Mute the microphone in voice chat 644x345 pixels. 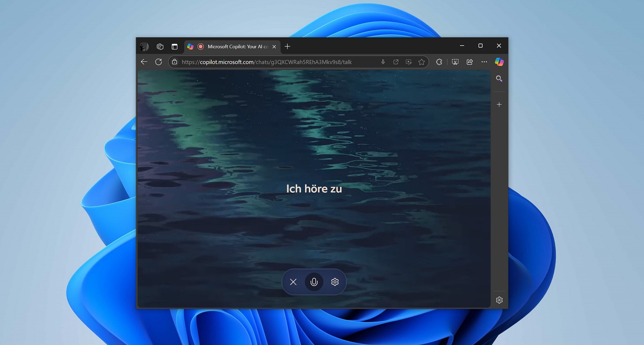pyautogui.click(x=314, y=282)
